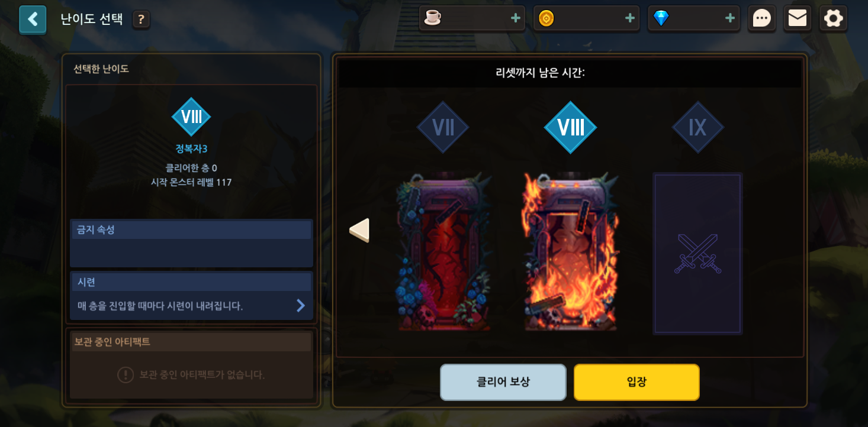Select difficulty VIII diamond badge
Image resolution: width=868 pixels, height=427 pixels.
point(570,127)
